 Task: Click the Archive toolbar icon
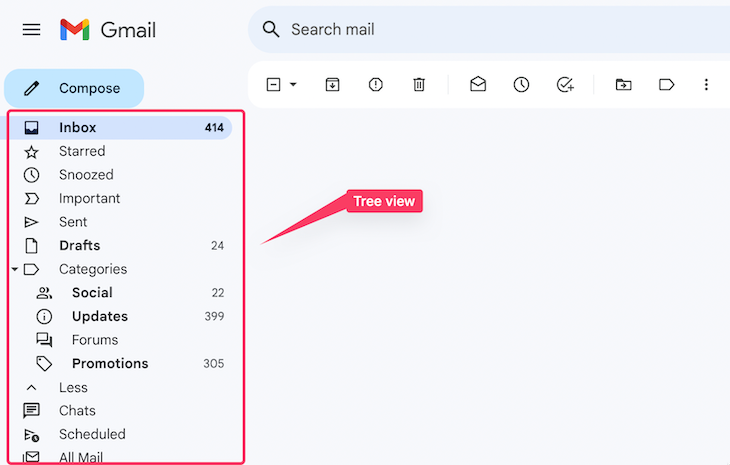[x=332, y=85]
